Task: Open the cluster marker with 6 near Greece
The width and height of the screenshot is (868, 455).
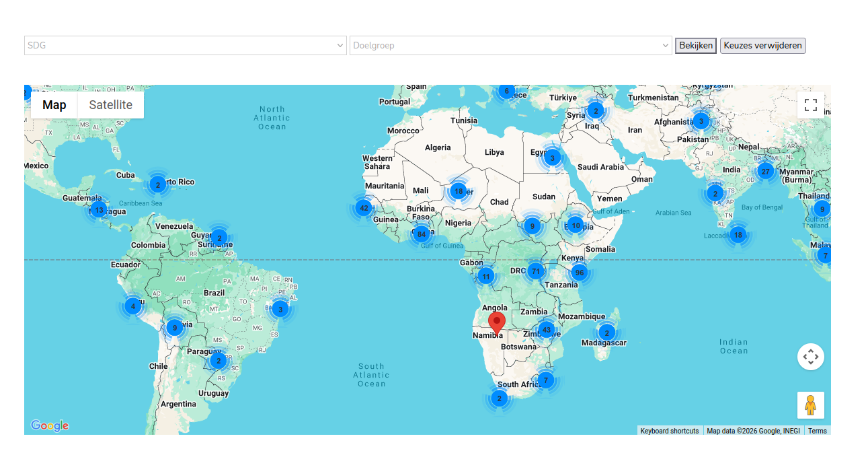Action: pyautogui.click(x=506, y=92)
